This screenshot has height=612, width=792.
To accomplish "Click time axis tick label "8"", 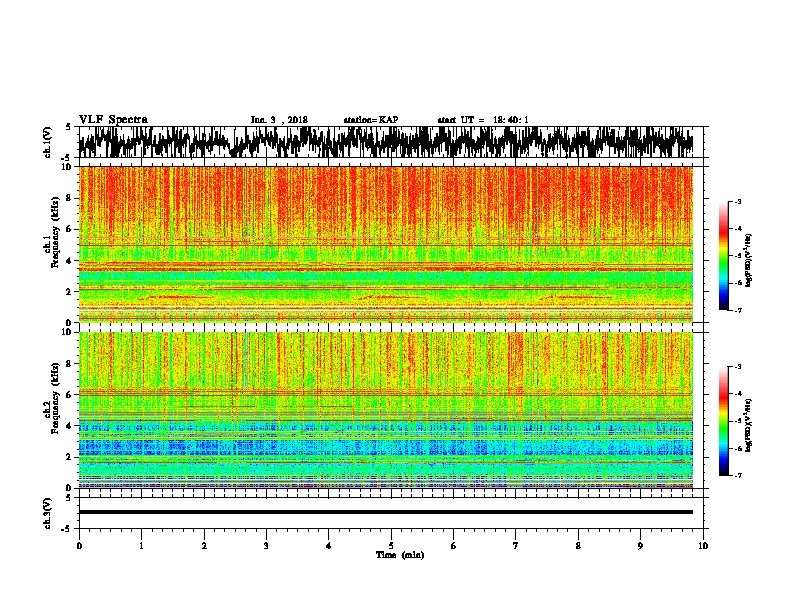I will coord(578,546).
